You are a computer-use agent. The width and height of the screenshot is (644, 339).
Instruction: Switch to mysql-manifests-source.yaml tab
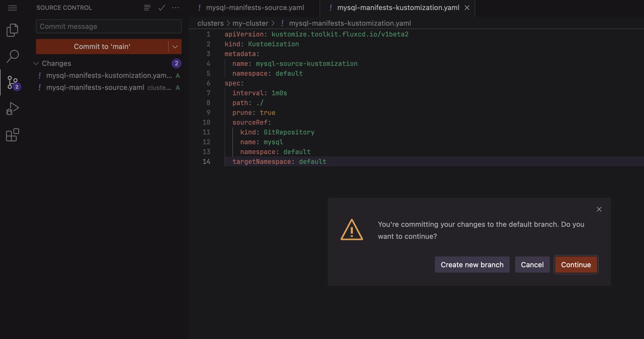tap(255, 8)
